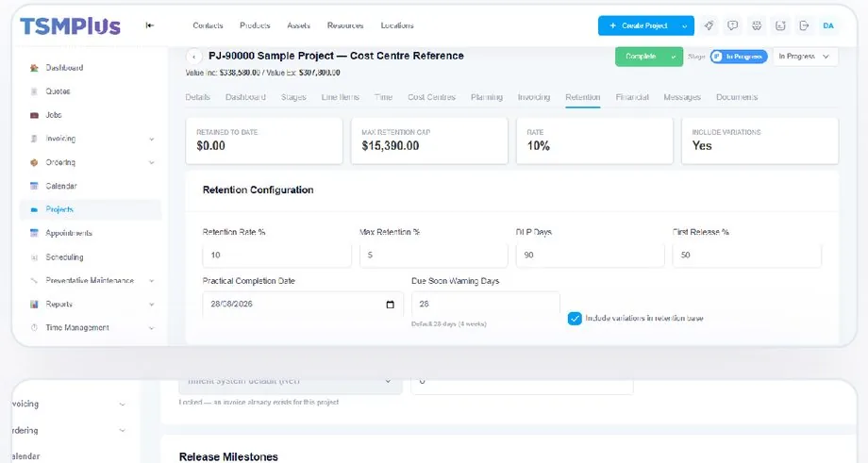Expand the Preventative Maintenance submenu
Screen dimensions: 868x463
pyautogui.click(x=152, y=280)
